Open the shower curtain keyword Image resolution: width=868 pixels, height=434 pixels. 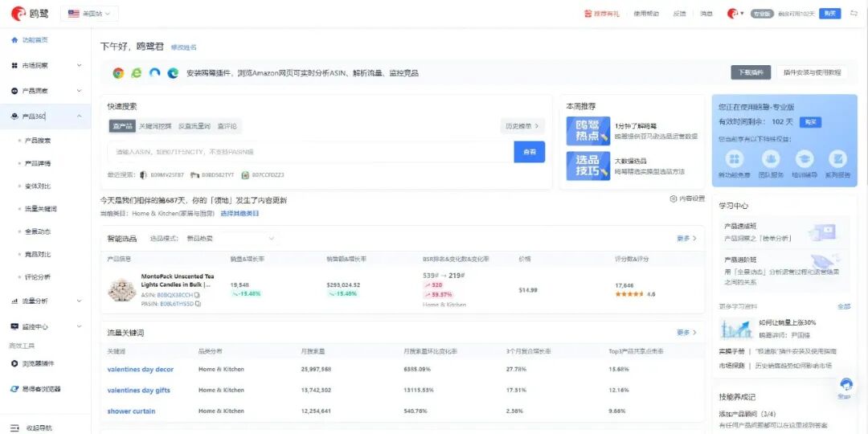coord(131,411)
